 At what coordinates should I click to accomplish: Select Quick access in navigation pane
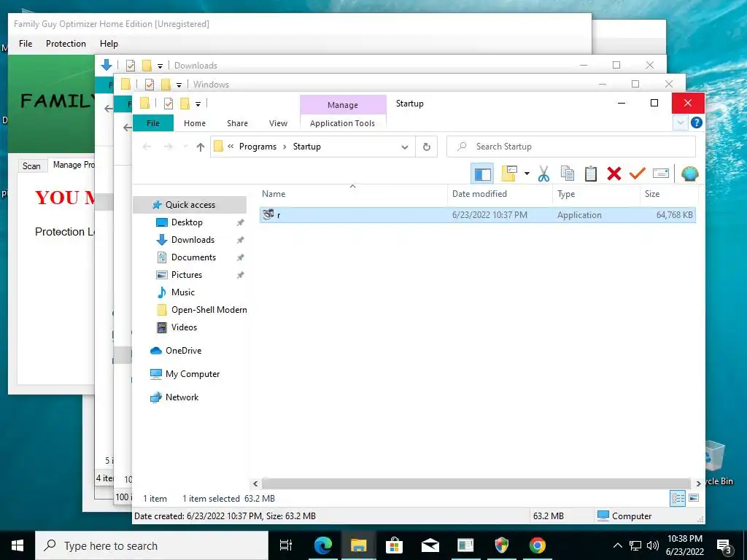[x=190, y=205]
